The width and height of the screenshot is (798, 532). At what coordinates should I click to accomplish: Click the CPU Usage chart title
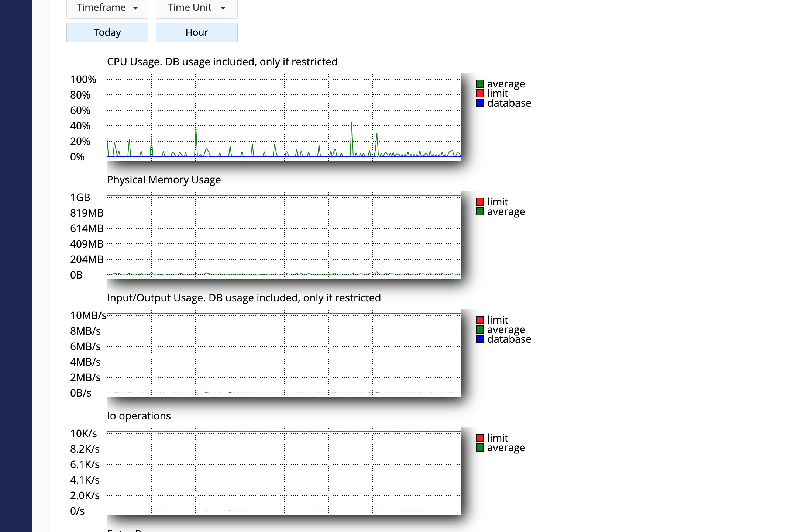click(x=222, y=62)
